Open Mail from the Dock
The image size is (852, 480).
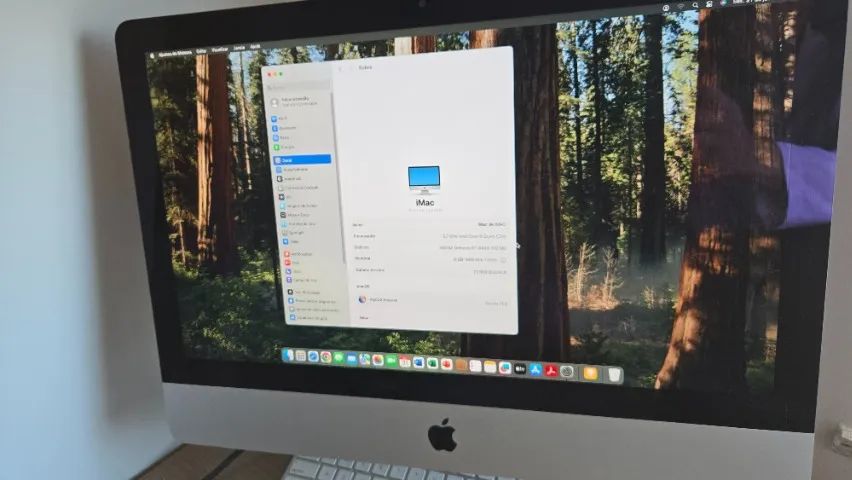coord(352,359)
